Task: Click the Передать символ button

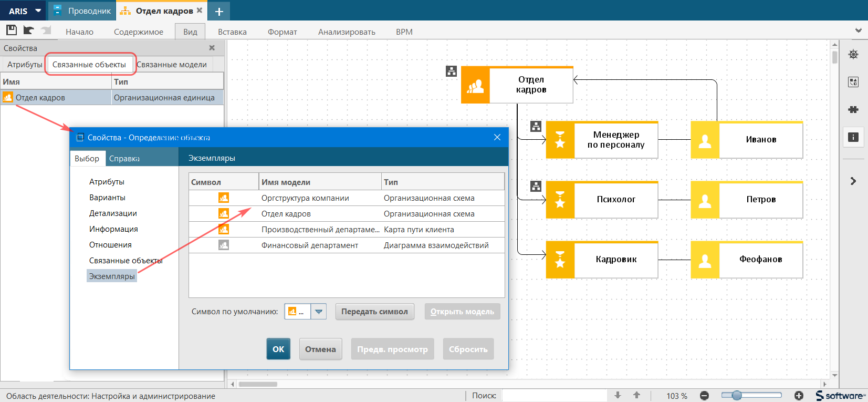Action: pyautogui.click(x=374, y=312)
